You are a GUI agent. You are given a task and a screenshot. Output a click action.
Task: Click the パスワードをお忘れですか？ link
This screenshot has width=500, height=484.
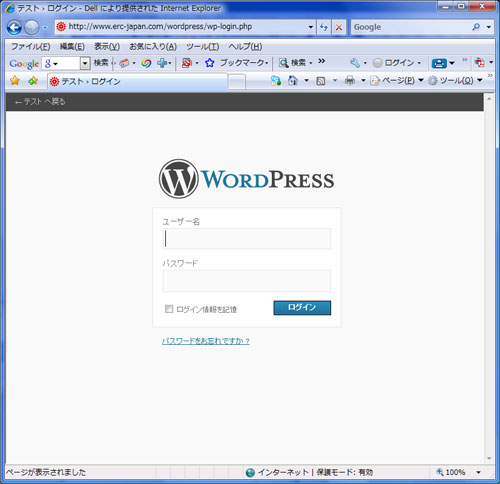click(x=206, y=341)
